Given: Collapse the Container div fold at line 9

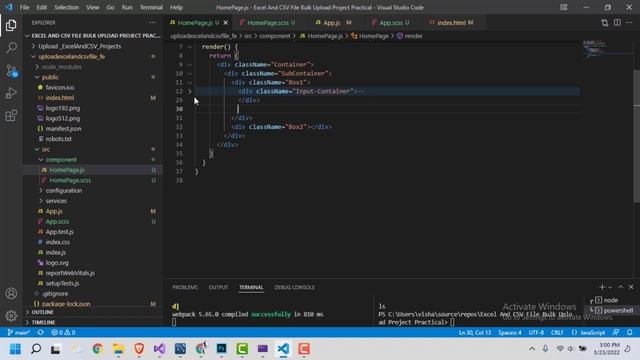Looking at the screenshot, I should [x=190, y=64].
